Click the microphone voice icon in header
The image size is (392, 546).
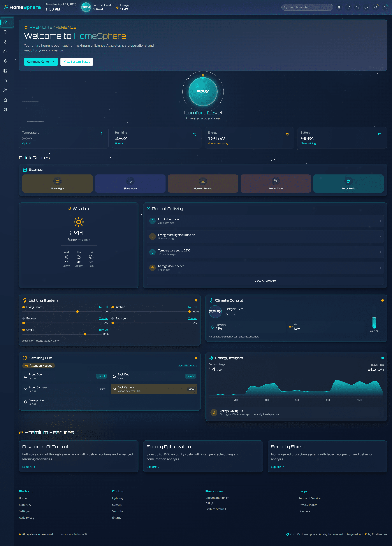pyautogui.click(x=339, y=7)
